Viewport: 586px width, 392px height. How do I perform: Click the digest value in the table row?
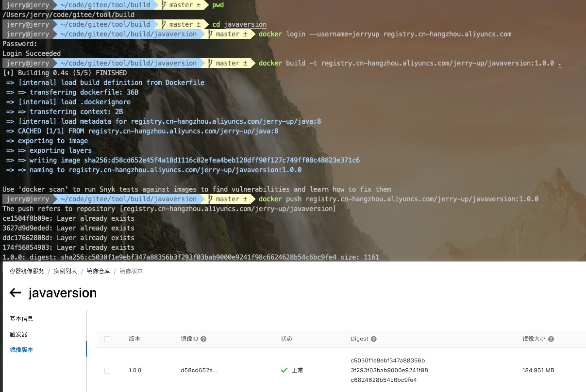click(x=388, y=370)
